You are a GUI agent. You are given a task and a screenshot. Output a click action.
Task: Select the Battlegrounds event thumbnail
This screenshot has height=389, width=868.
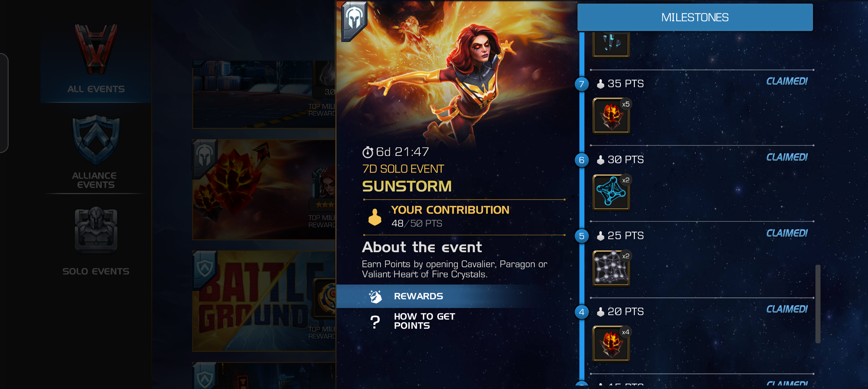point(264,301)
